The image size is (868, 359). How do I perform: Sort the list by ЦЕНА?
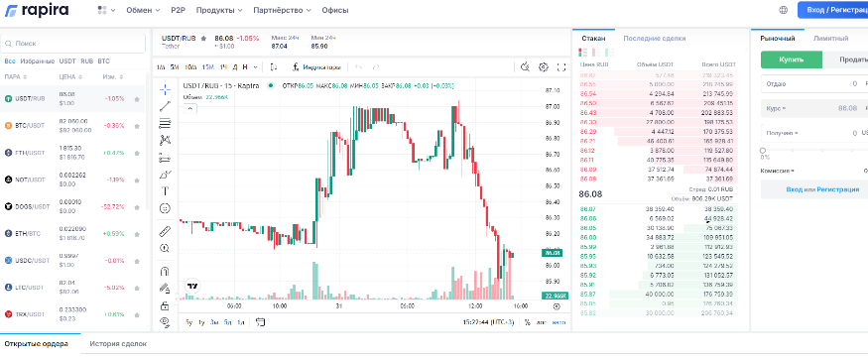(69, 77)
